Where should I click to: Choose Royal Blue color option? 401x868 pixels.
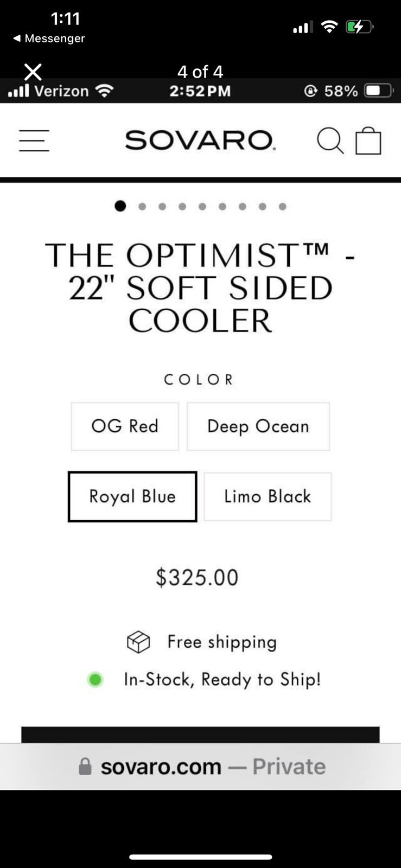(x=132, y=496)
